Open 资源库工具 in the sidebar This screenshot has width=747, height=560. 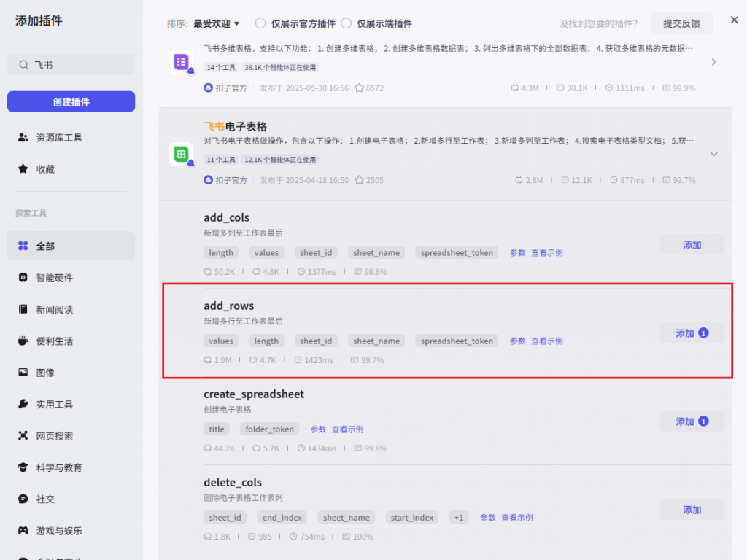point(71,138)
